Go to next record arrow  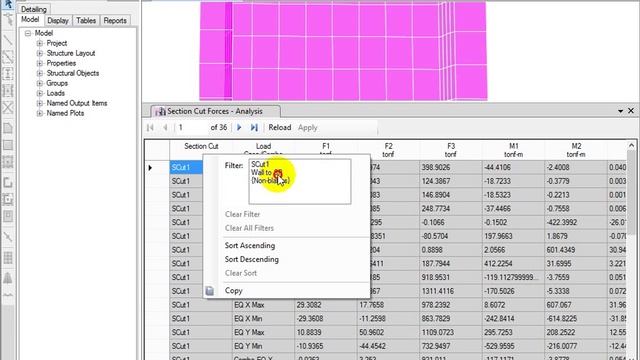(239, 128)
